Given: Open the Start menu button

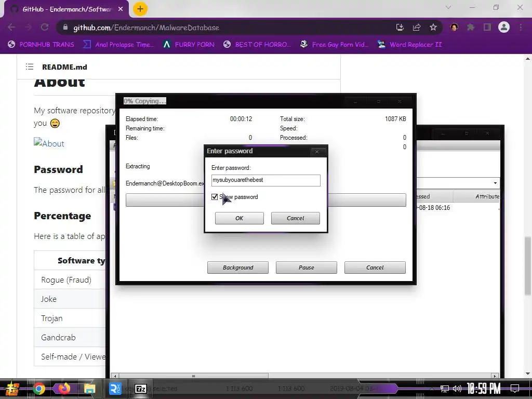Looking at the screenshot, I should click(x=12, y=389).
